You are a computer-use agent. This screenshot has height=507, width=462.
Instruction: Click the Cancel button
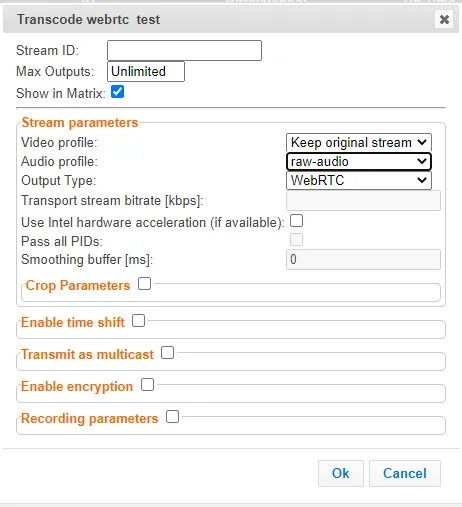pos(405,473)
